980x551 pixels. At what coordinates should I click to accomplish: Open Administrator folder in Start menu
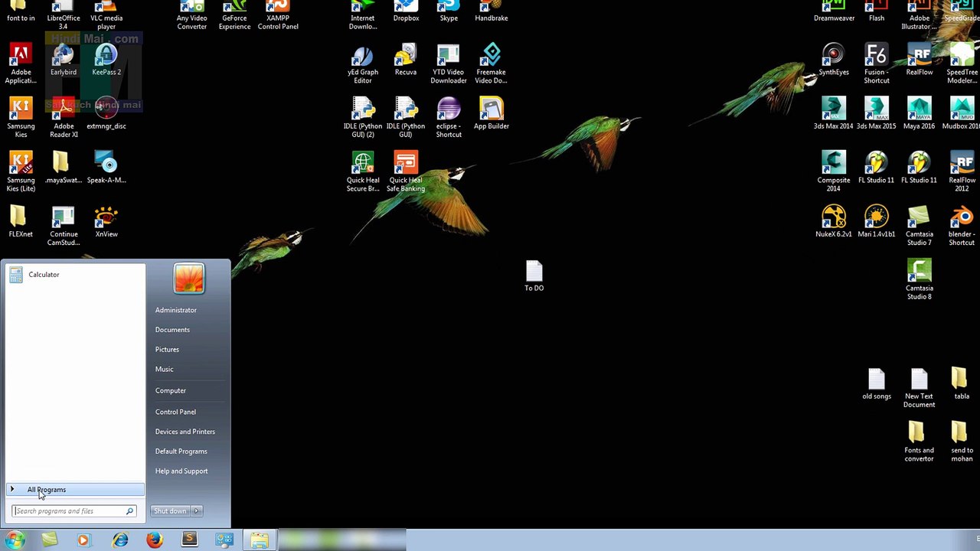coord(176,310)
